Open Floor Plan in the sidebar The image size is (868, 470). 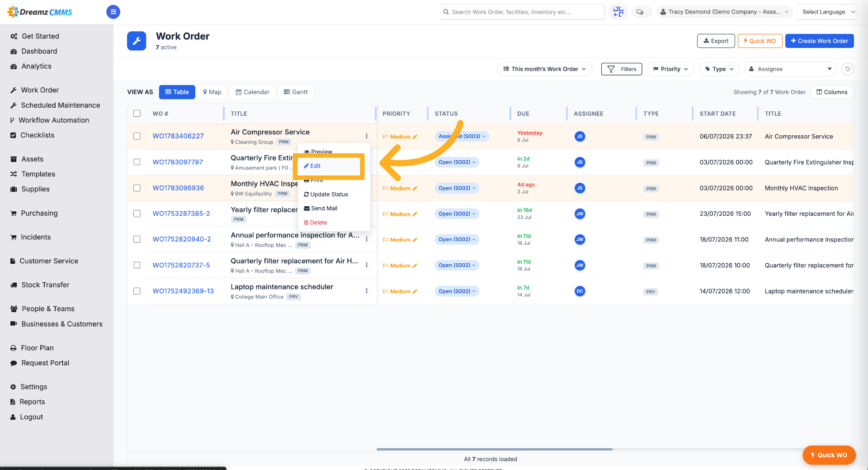[x=37, y=347]
